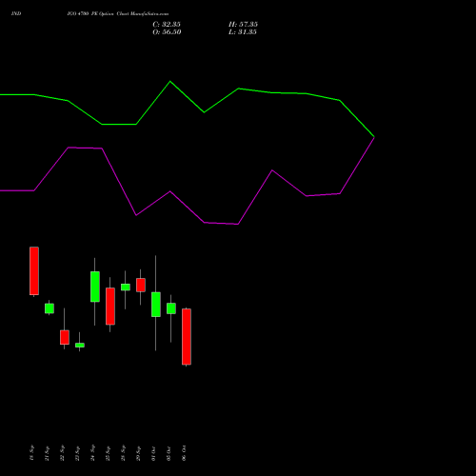Click the '22 Sep' date axis label
Image resolution: width=476 pixels, height=476 pixels.
coord(62,453)
